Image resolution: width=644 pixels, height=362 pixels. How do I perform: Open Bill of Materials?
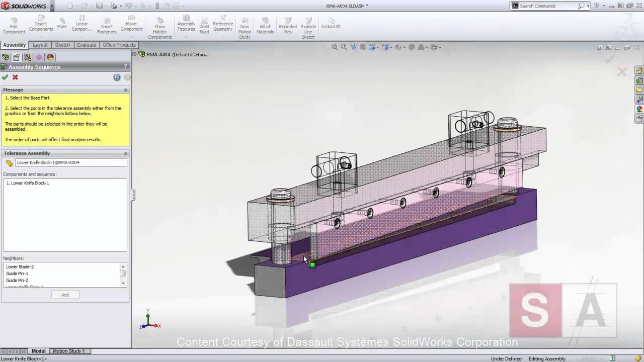click(265, 25)
